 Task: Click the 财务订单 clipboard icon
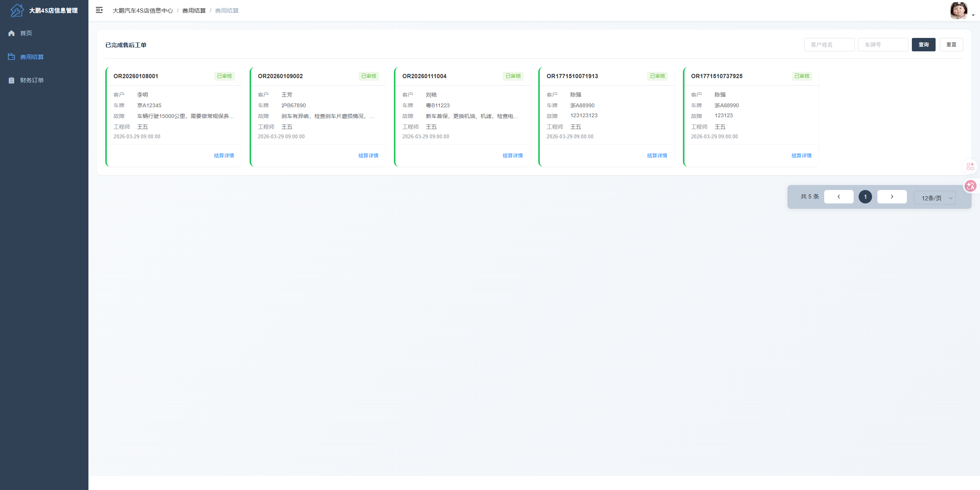[x=11, y=80]
